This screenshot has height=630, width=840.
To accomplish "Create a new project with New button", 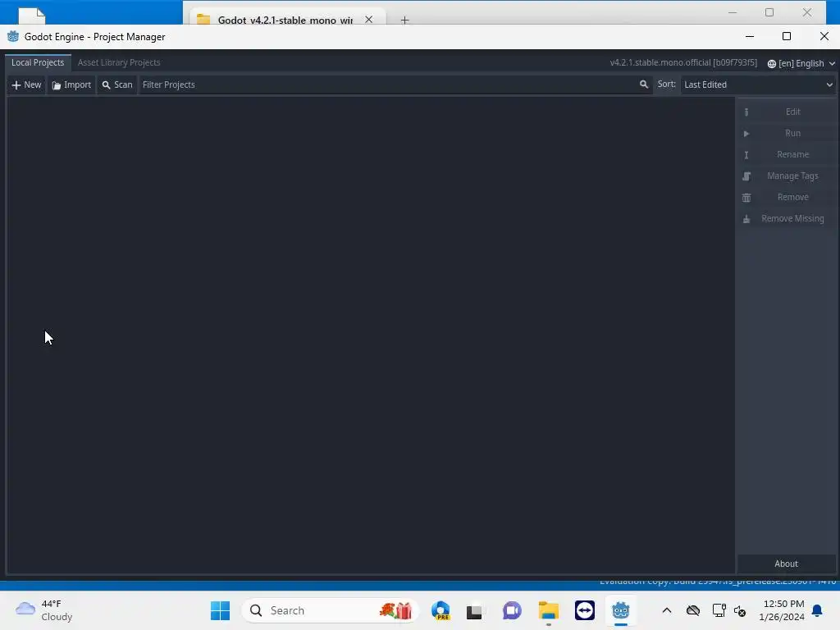I will click(26, 84).
